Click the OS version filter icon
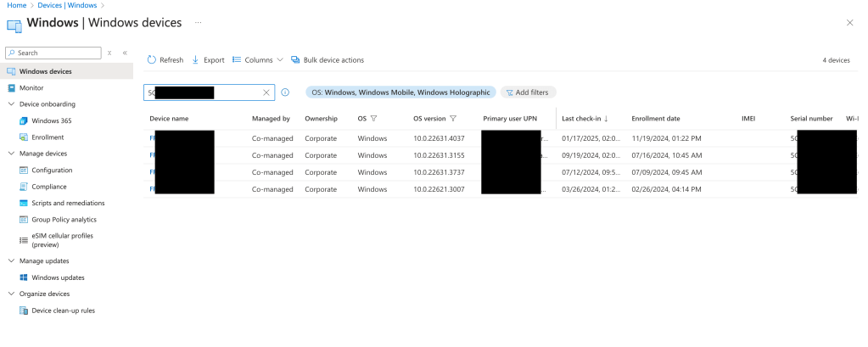This screenshot has height=347, width=868. (x=453, y=119)
